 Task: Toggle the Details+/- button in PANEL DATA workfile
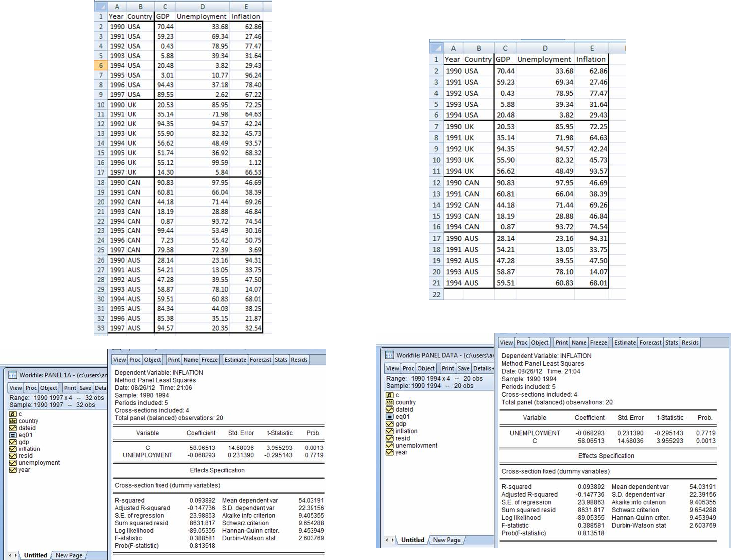(x=483, y=368)
